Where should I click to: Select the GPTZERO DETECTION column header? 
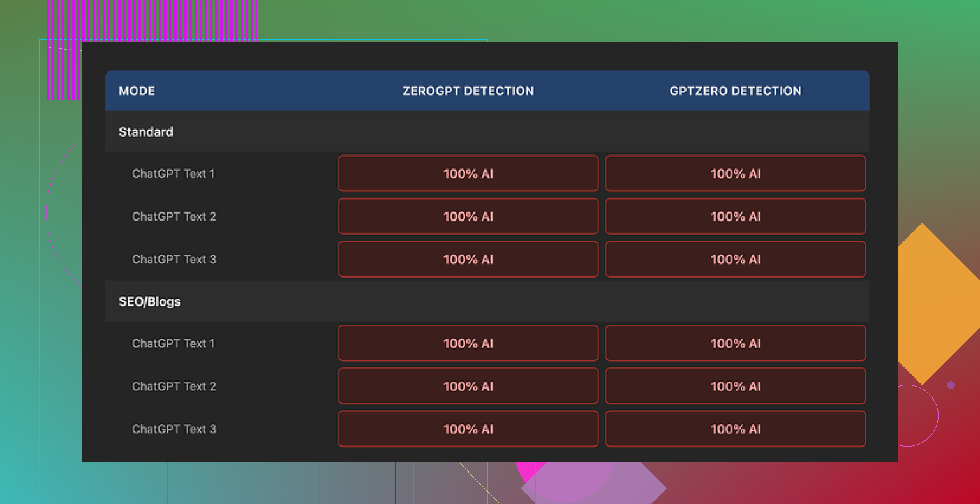coord(735,91)
